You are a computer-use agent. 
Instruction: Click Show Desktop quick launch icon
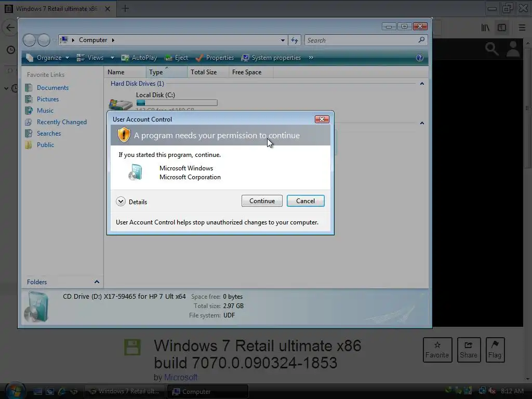[x=37, y=392]
